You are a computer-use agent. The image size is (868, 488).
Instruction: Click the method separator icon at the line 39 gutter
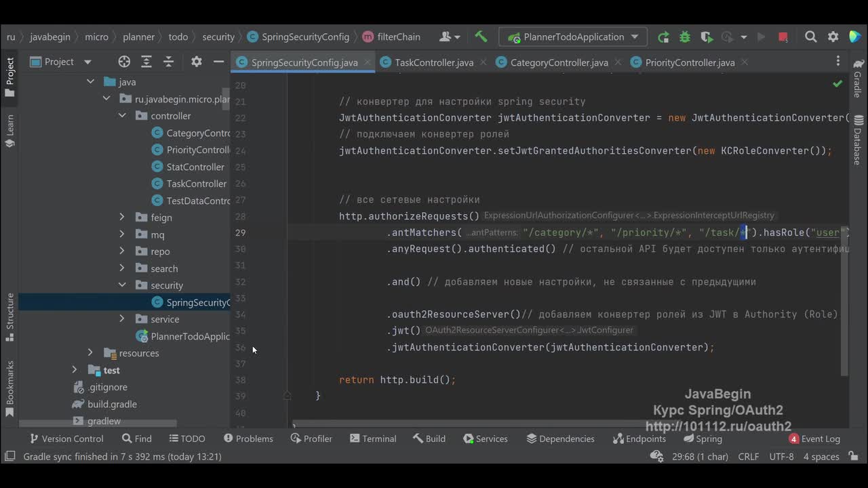[x=287, y=395]
